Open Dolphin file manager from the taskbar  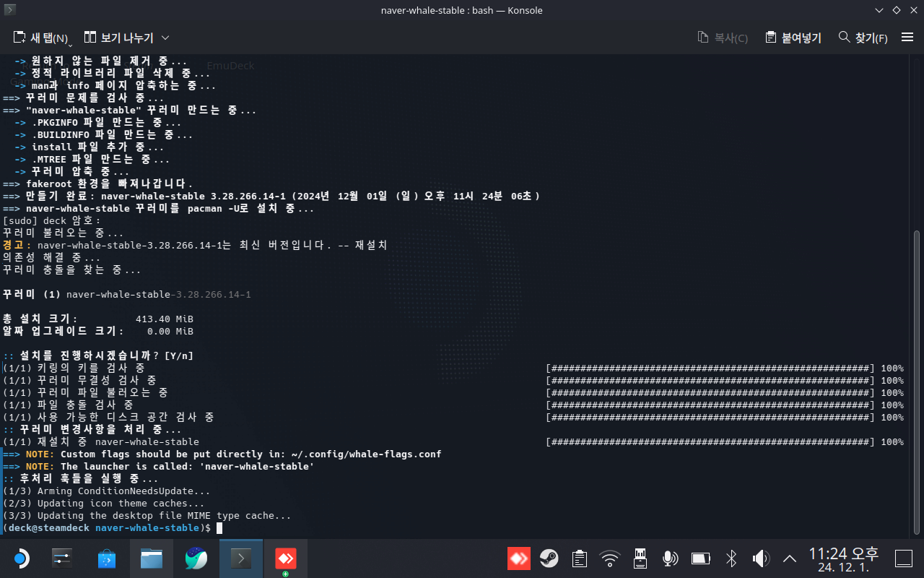click(152, 558)
